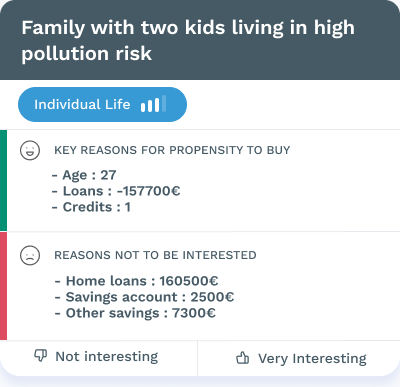Mark the card as Very Interesting
This screenshot has width=400, height=387.
click(x=299, y=358)
